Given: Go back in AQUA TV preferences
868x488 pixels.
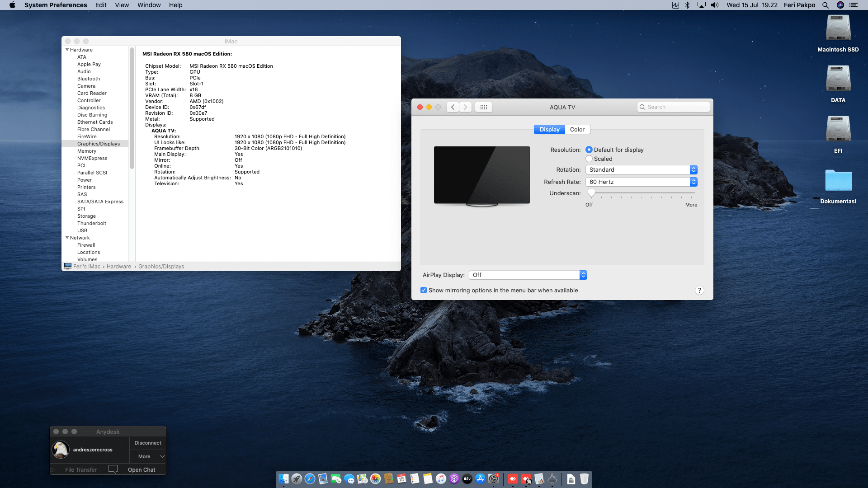Looking at the screenshot, I should click(x=453, y=107).
